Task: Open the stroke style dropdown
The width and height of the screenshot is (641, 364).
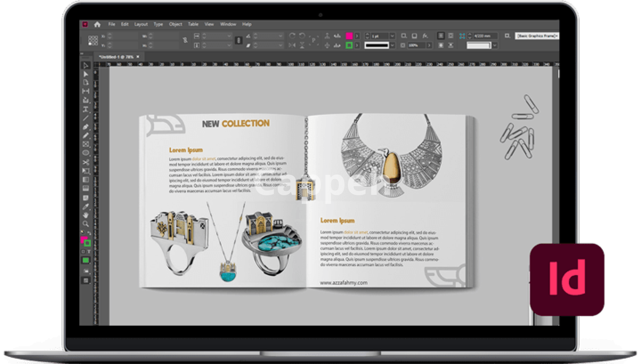Action: (392, 45)
